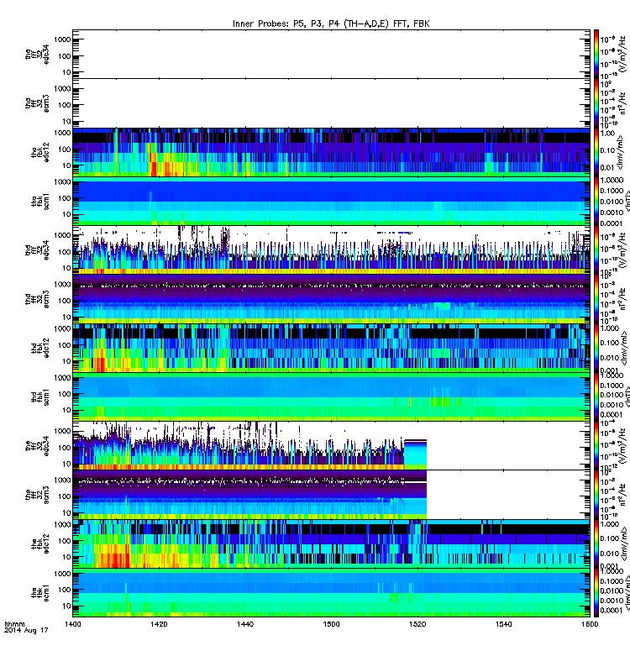Click the color bar beside tha fbk edc12 panel
Image resolution: width=630 pixels, height=672 pixels.
[x=596, y=152]
